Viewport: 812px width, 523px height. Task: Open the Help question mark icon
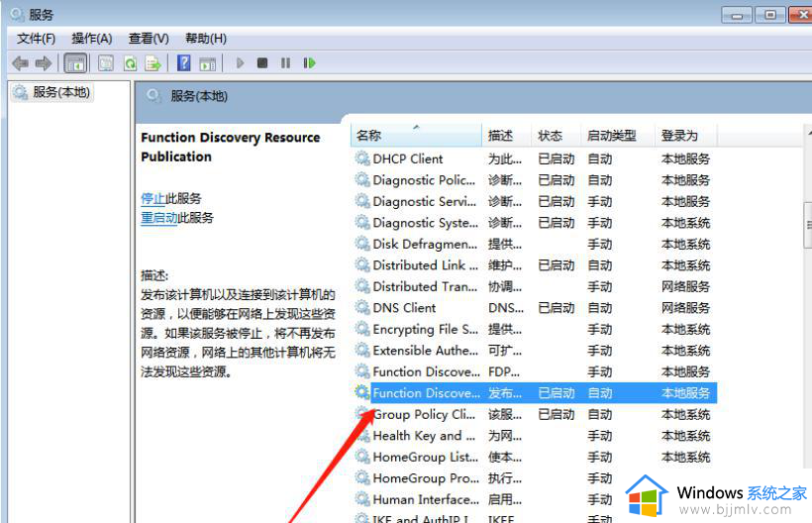click(184, 63)
